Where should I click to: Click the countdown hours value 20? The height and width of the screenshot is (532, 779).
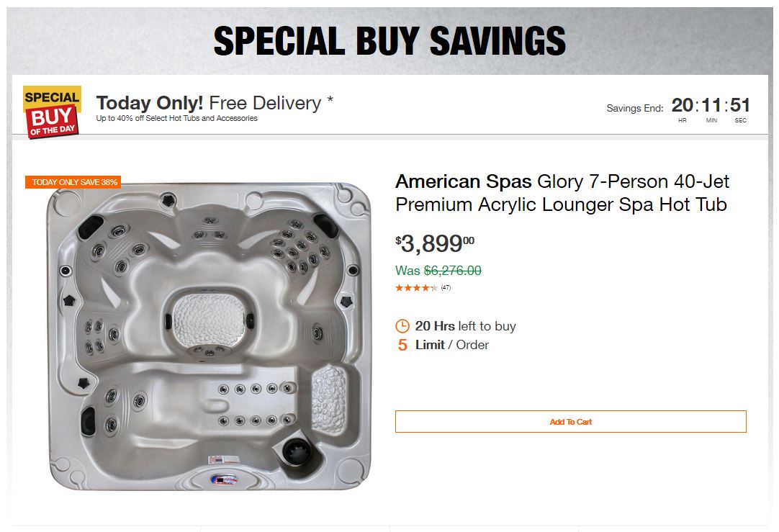682,105
